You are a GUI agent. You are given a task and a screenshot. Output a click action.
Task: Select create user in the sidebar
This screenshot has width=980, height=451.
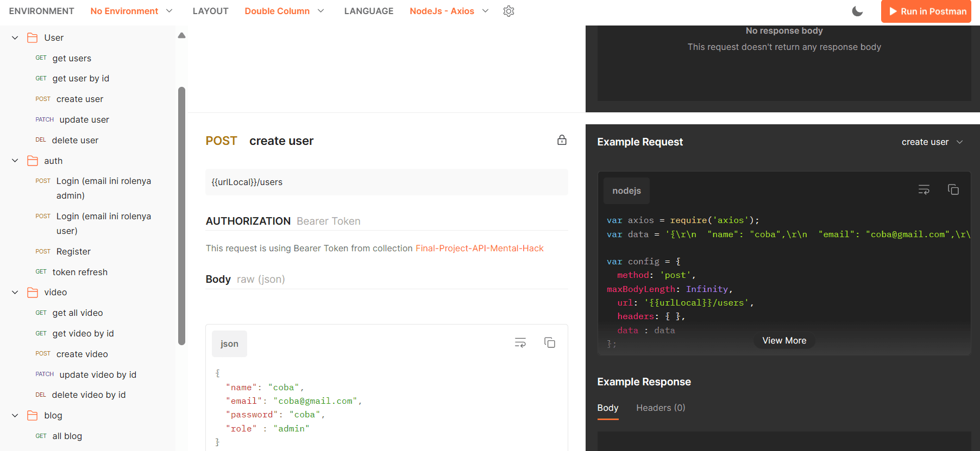[x=80, y=99]
